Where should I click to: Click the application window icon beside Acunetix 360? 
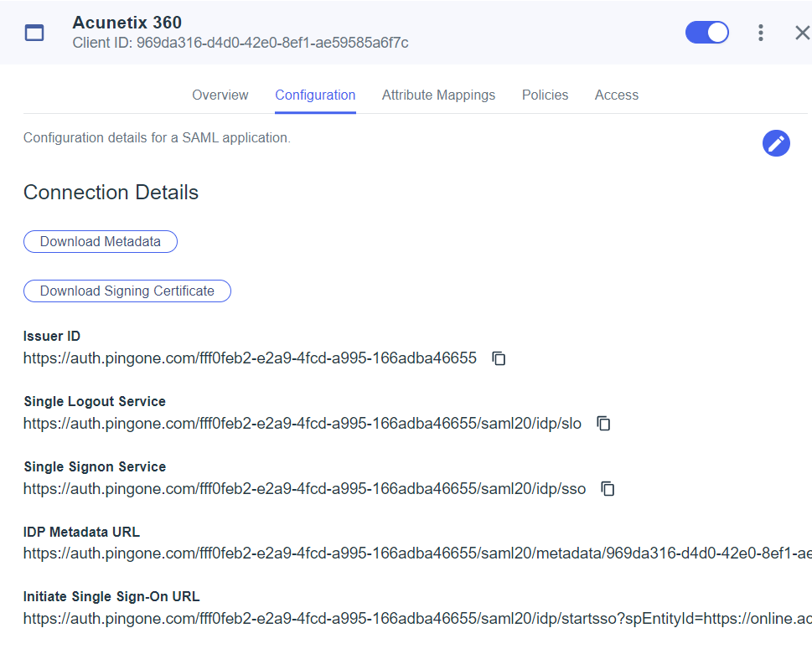coord(34,33)
